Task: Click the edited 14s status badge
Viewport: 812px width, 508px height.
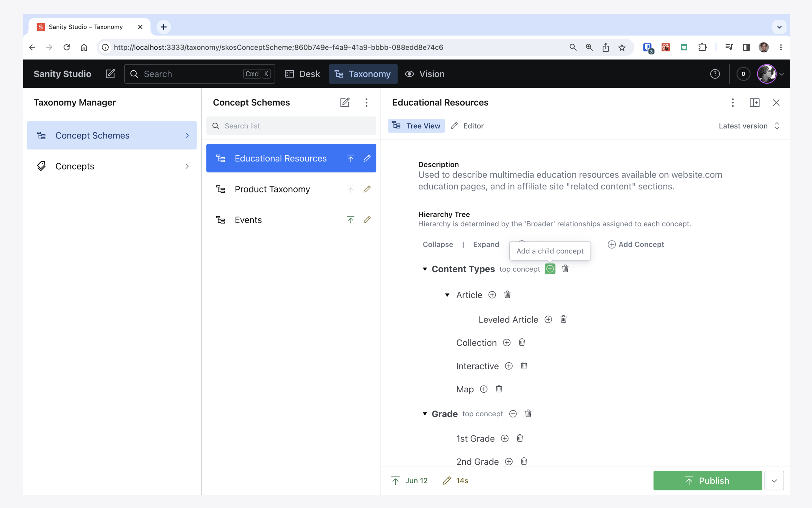Action: 455,481
